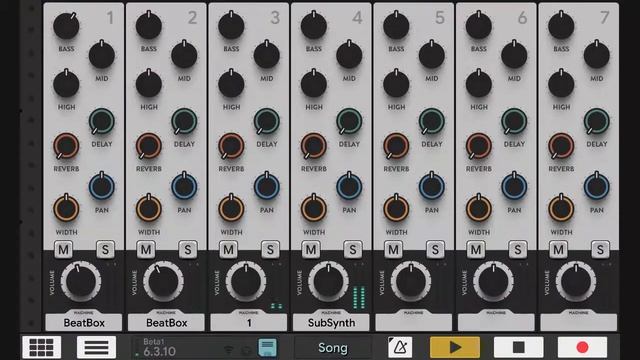Solo channel 7
640x360 pixels.
(600, 249)
